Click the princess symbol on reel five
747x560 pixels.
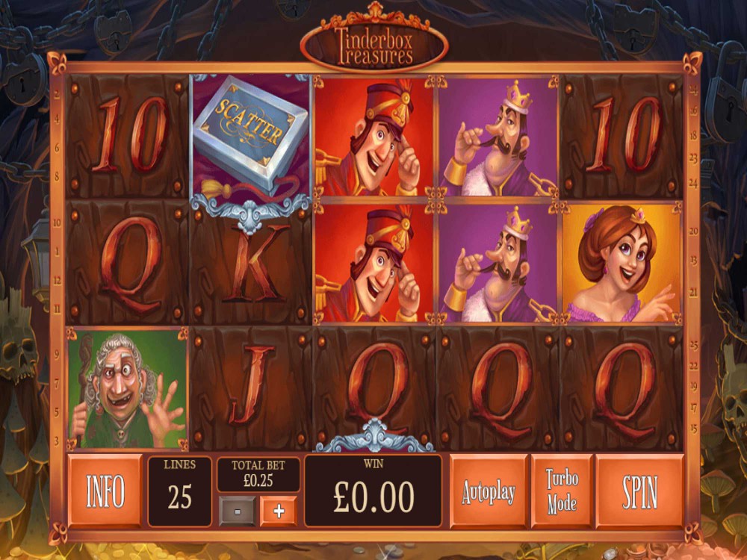pyautogui.click(x=622, y=262)
